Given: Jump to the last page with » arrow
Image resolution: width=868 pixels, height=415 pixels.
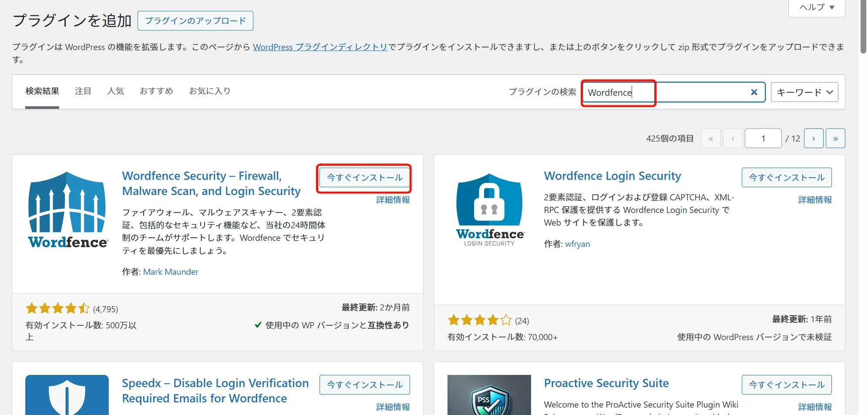Looking at the screenshot, I should pos(835,138).
